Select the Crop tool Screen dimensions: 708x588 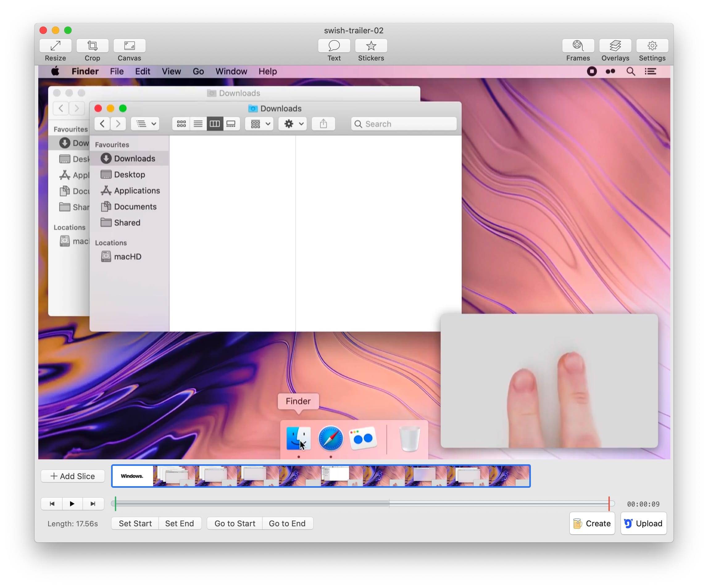coord(92,46)
